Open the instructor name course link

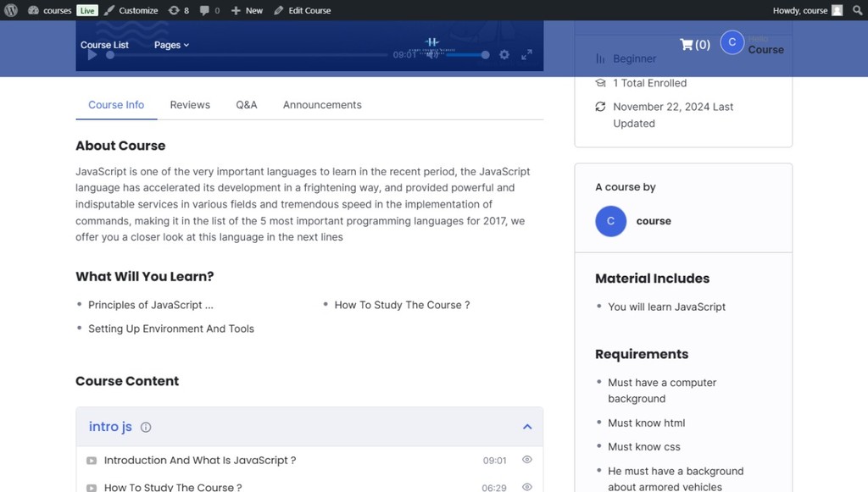point(654,221)
